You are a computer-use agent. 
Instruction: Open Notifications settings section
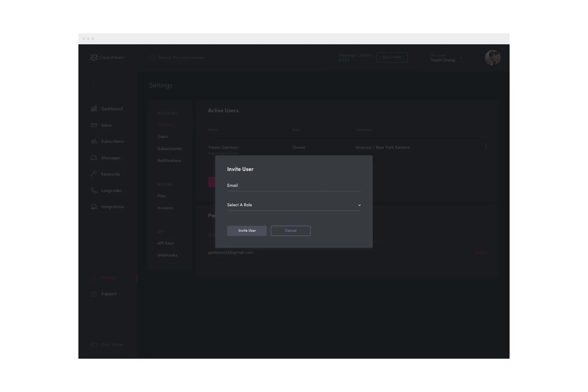click(169, 161)
